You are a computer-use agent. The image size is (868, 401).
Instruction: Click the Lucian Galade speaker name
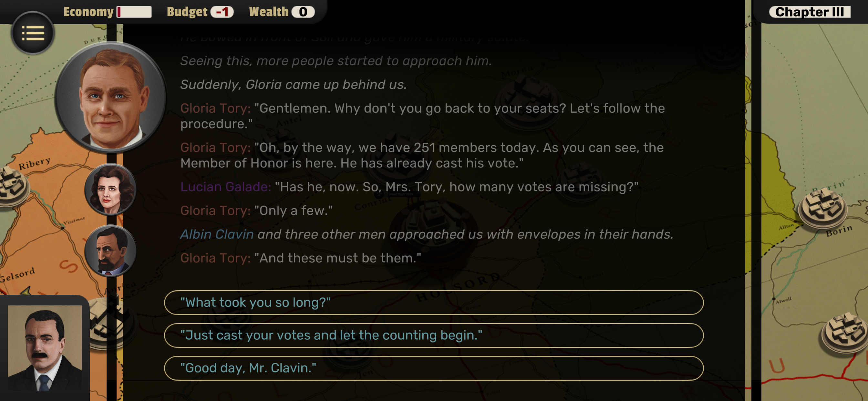(x=225, y=187)
